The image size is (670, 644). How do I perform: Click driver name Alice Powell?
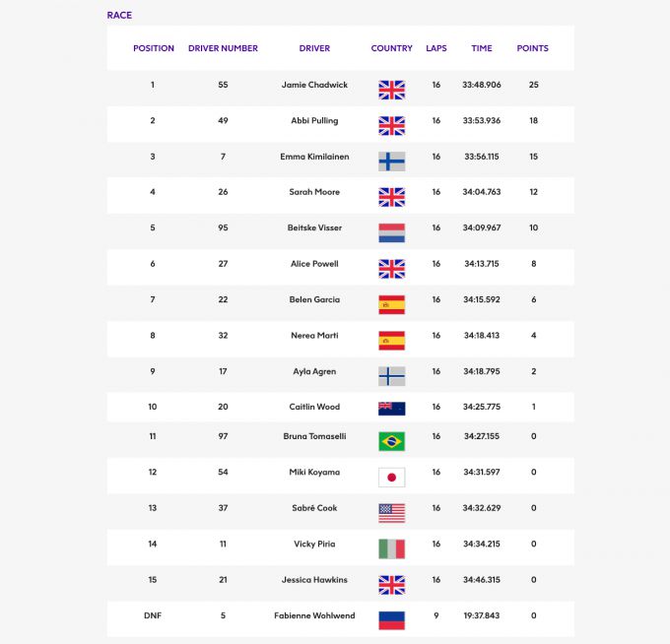[x=314, y=264]
